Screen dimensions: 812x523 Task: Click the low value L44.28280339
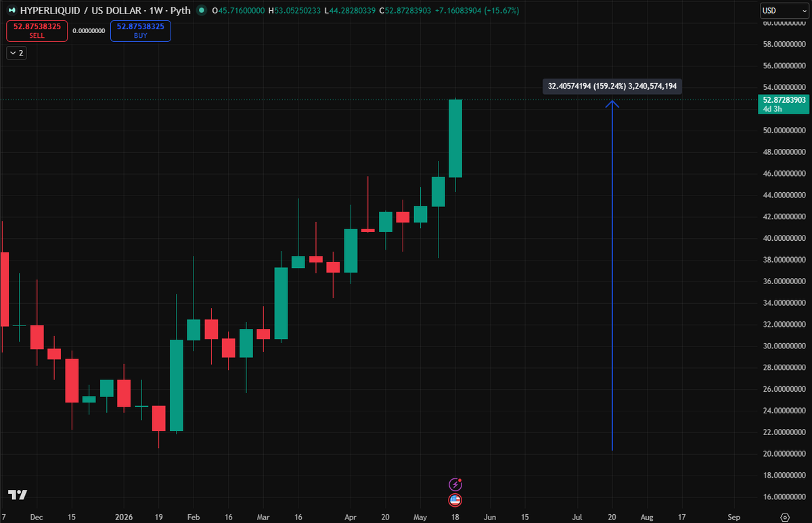[351, 10]
